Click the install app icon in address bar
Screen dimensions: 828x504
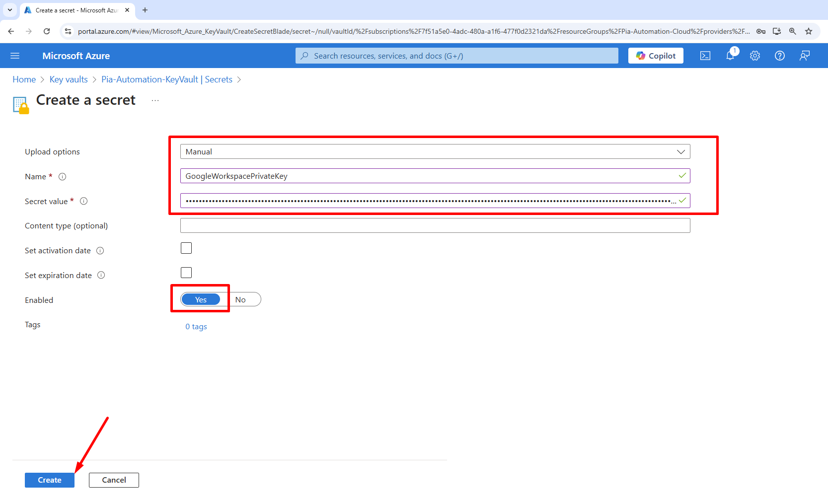click(x=777, y=31)
